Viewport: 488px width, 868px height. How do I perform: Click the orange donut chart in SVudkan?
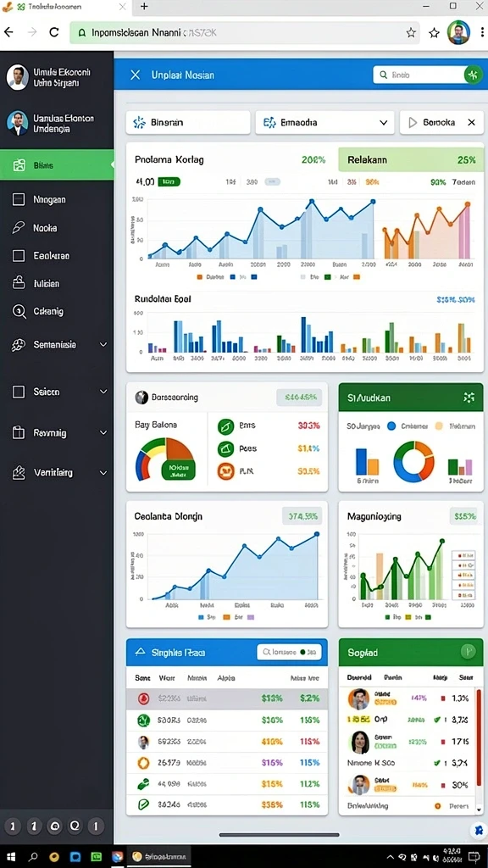[413, 462]
